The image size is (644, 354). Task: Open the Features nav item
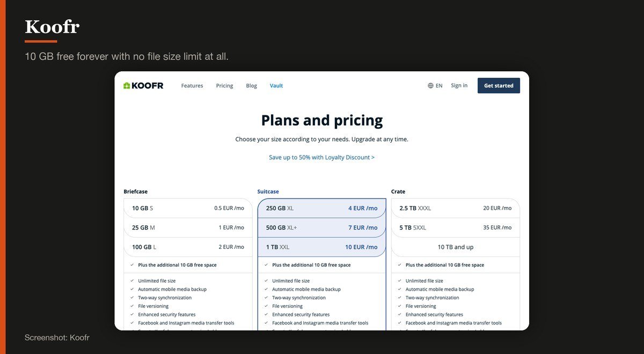(x=192, y=86)
